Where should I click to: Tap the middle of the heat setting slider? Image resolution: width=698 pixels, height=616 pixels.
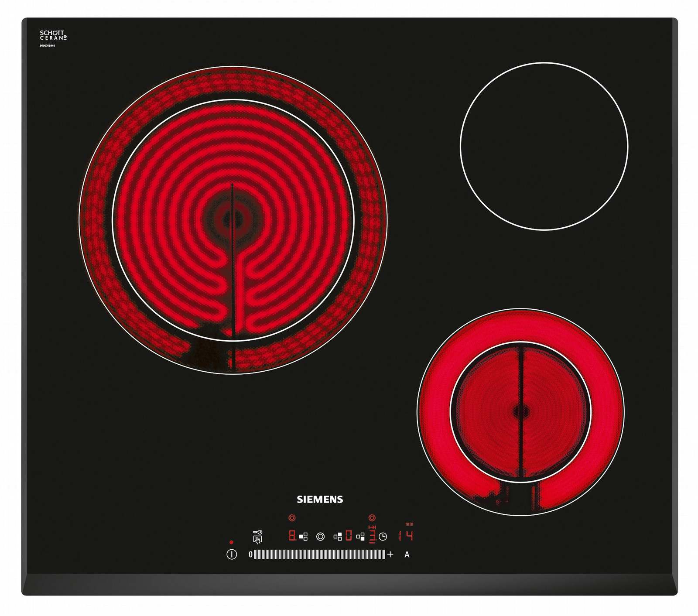319,554
